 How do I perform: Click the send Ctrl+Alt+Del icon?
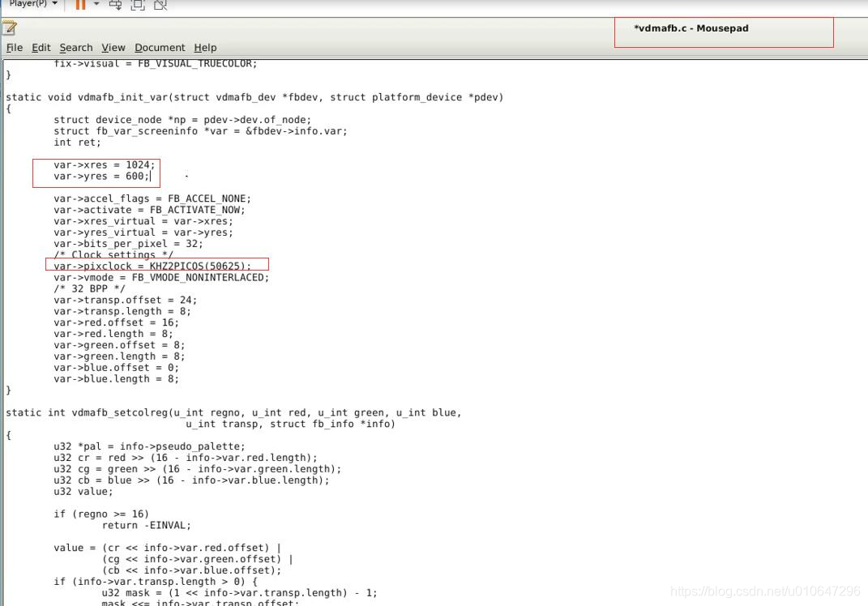point(115,5)
